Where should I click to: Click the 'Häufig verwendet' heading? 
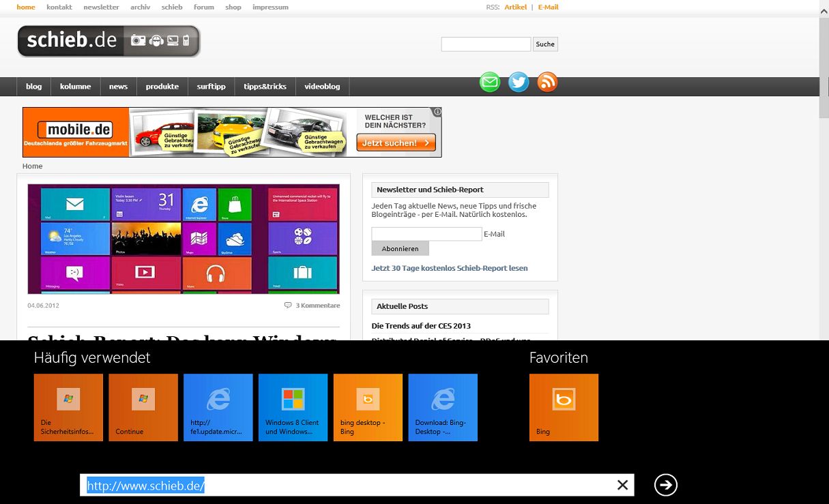point(92,358)
